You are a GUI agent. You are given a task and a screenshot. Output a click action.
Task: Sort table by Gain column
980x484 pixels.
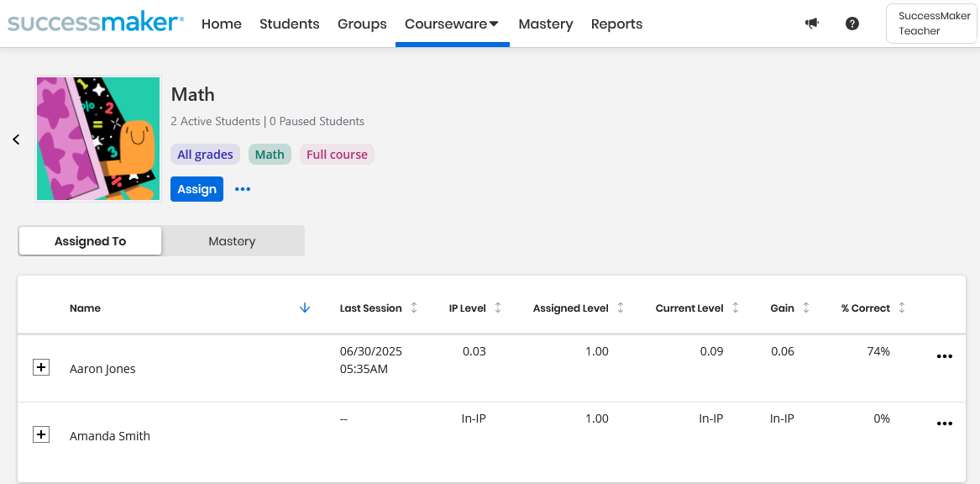coord(805,308)
